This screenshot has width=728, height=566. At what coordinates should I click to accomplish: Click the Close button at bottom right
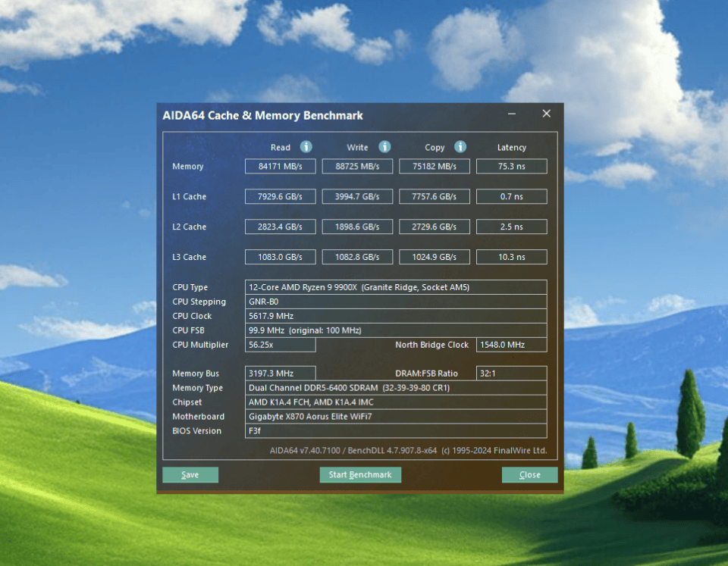[x=529, y=474]
